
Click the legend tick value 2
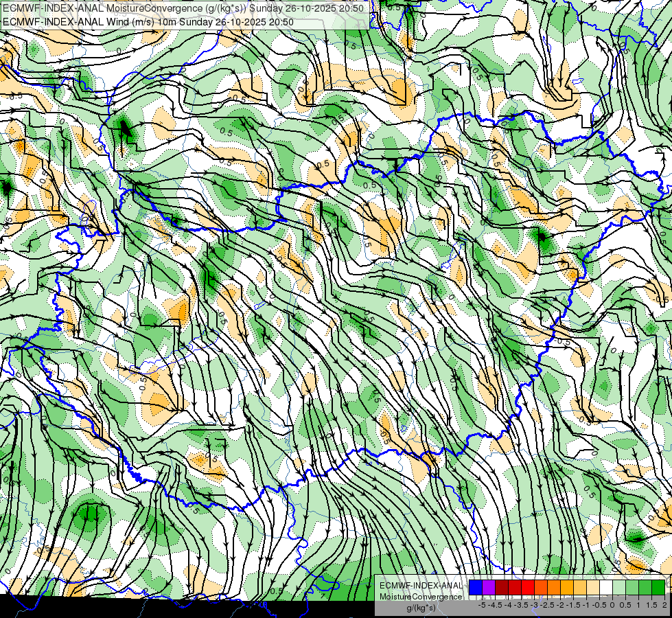click(x=664, y=605)
